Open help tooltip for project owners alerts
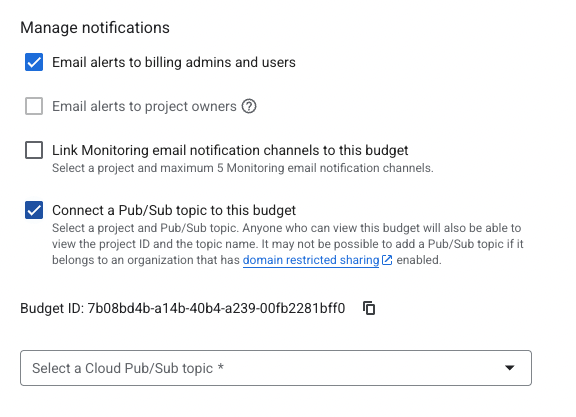Screen dimensions: 576x417 click(249, 107)
